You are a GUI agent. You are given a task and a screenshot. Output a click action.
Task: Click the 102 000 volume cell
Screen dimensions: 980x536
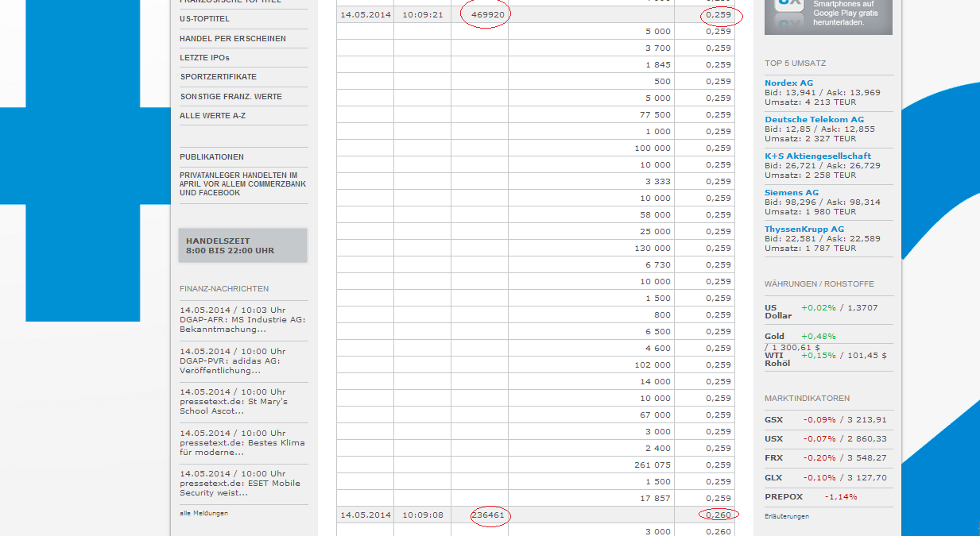click(x=591, y=364)
